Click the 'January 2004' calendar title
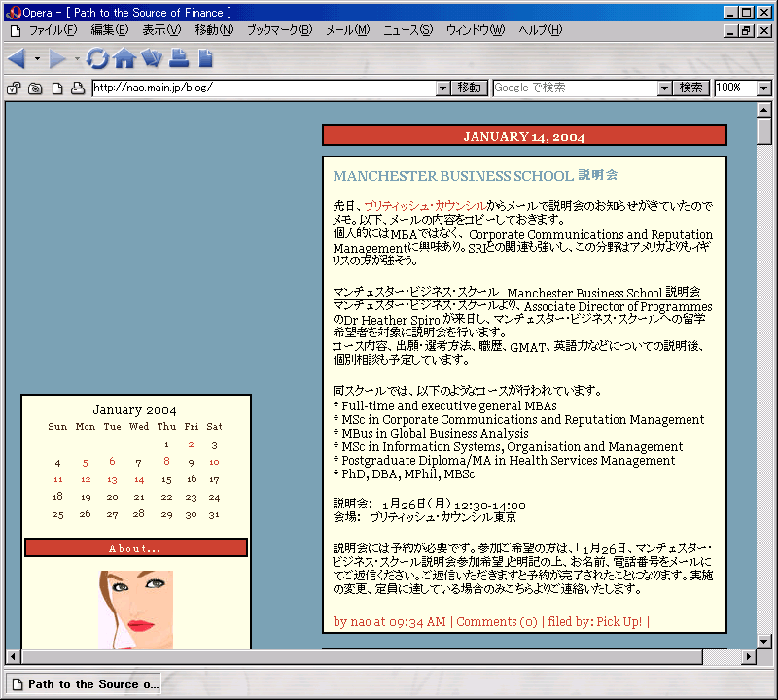The image size is (778, 700). pos(134,410)
